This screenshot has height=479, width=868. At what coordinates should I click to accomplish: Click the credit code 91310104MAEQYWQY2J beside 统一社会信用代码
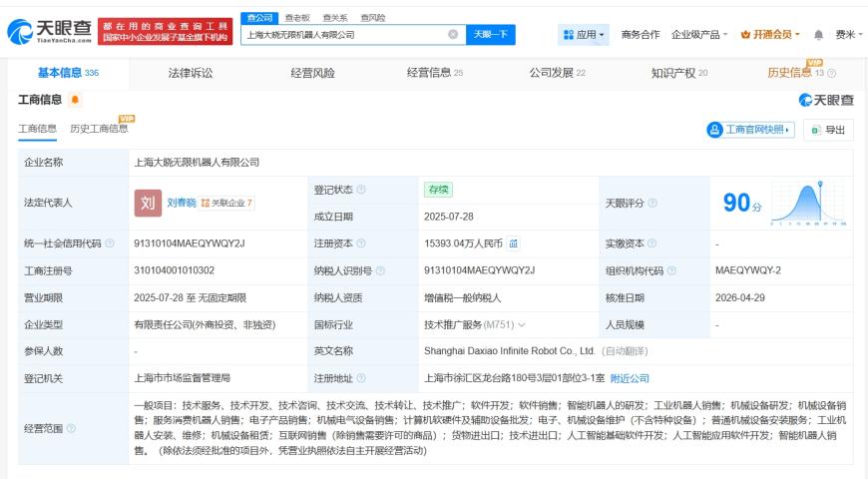[190, 243]
